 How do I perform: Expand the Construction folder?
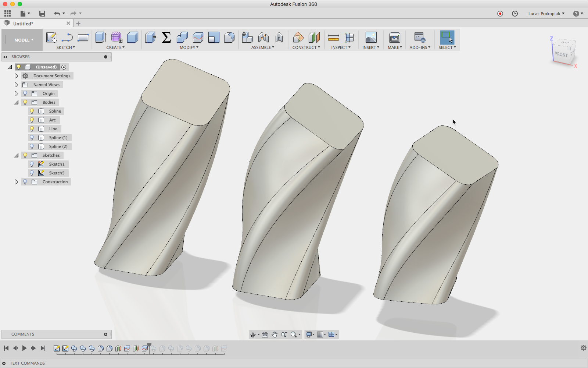click(x=16, y=182)
